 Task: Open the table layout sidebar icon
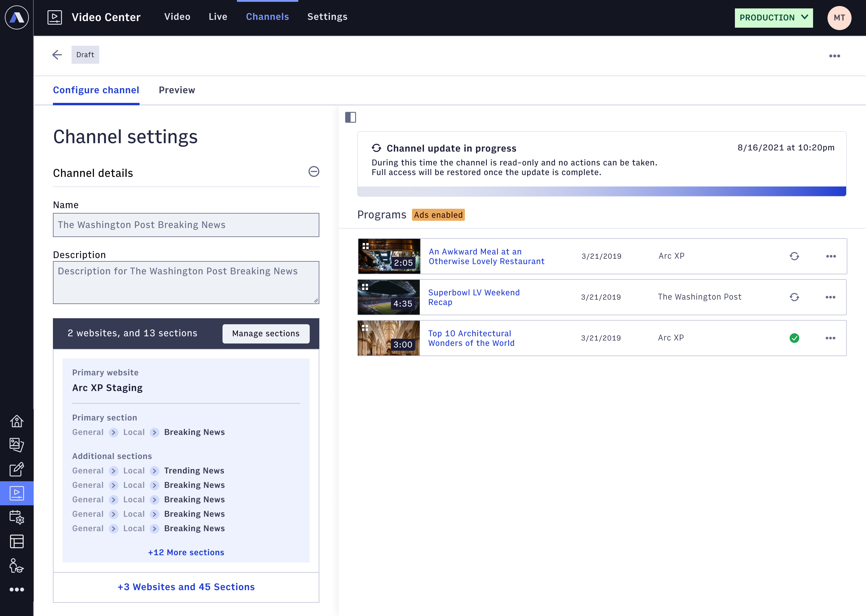tap(17, 541)
